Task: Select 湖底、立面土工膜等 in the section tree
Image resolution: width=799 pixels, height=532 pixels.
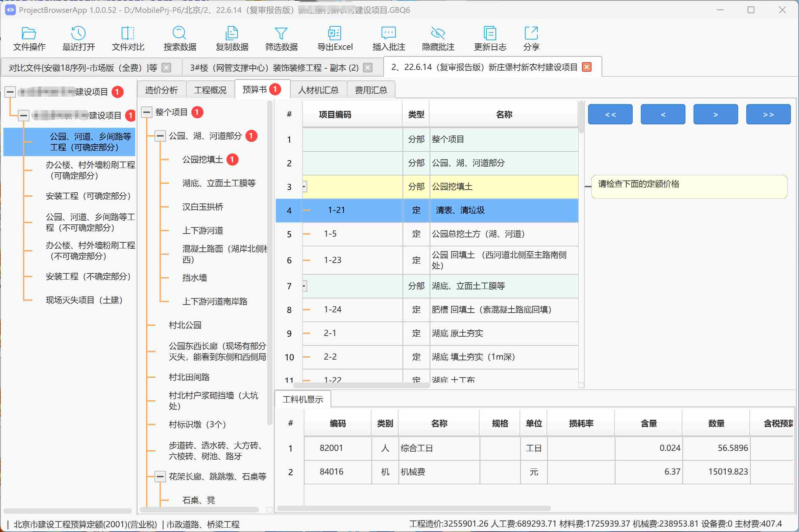Action: click(x=219, y=183)
